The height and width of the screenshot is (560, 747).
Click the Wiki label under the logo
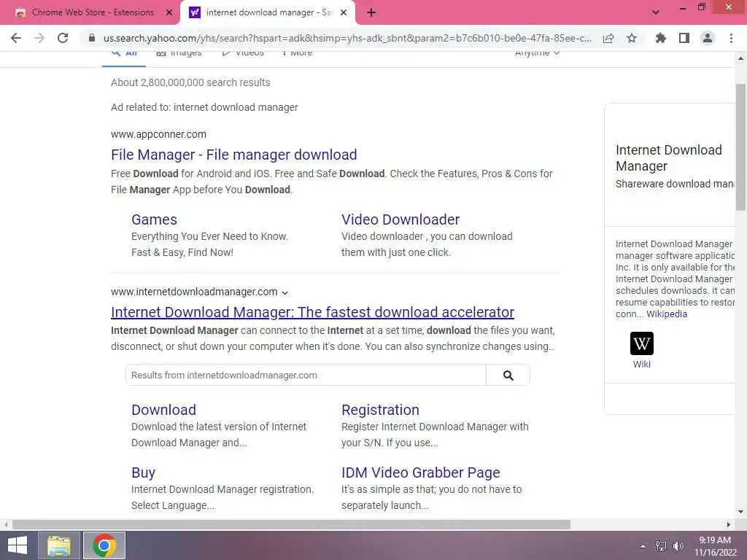642,365
